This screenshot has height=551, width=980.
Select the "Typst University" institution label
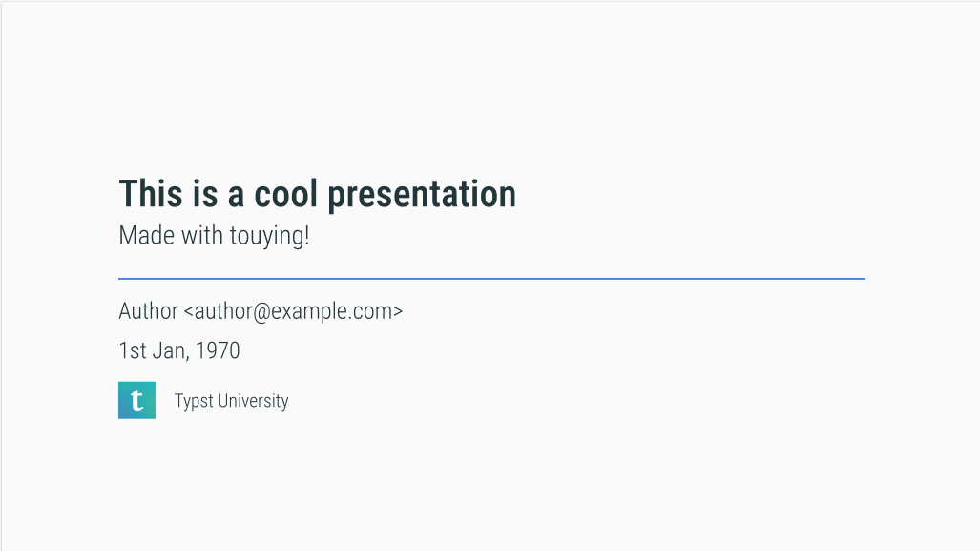(x=231, y=401)
